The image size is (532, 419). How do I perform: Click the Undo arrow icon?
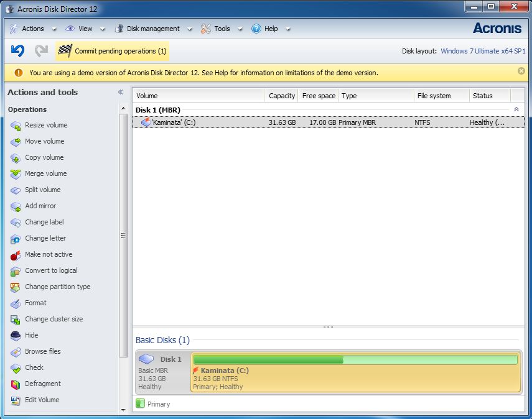pyautogui.click(x=17, y=51)
